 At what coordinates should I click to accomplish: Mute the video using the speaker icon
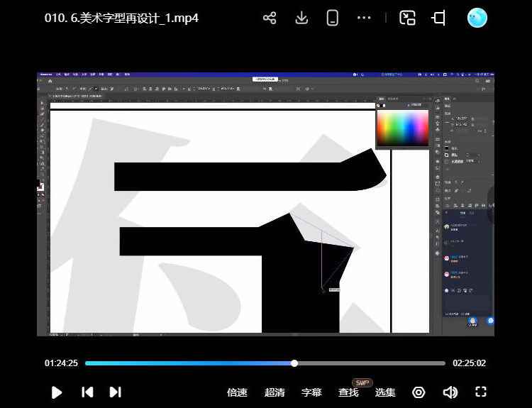(x=450, y=392)
